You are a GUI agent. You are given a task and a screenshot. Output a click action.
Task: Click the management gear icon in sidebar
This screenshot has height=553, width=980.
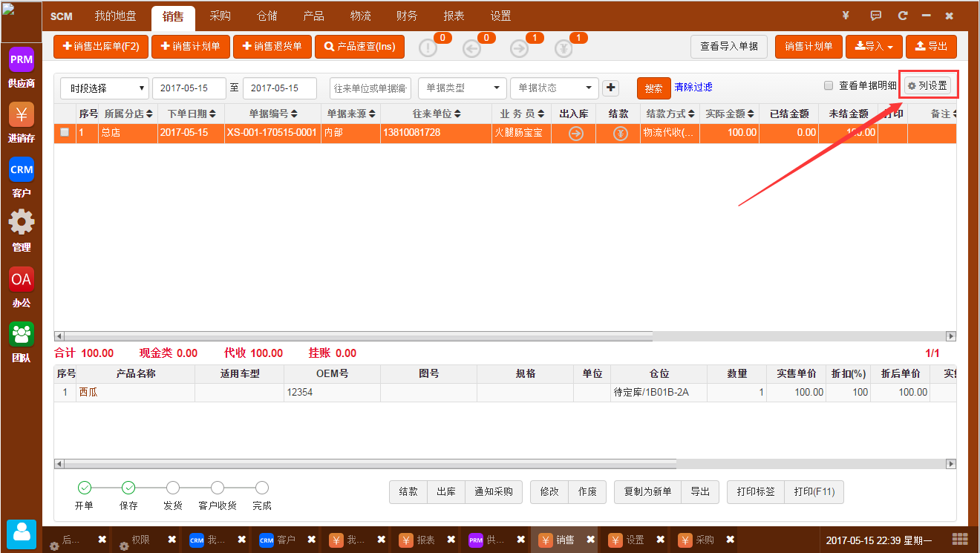point(22,223)
